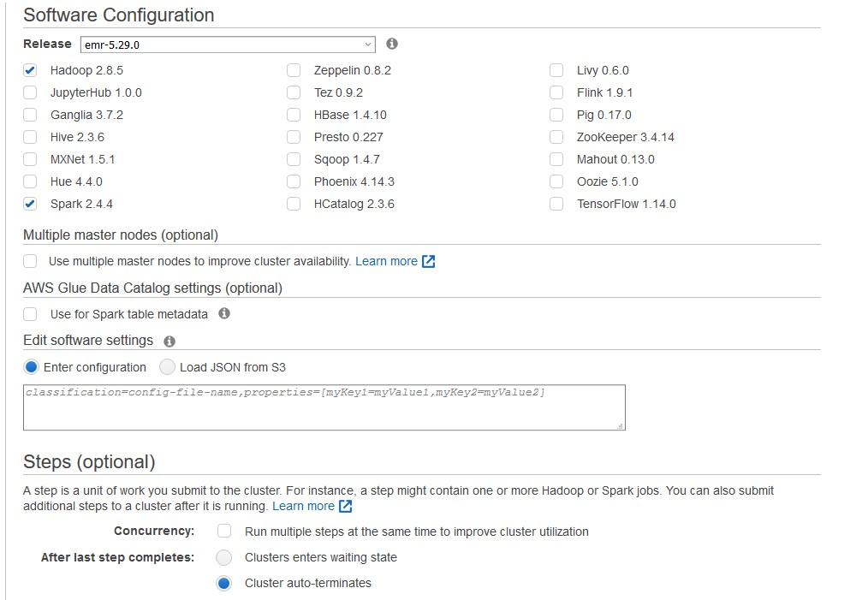Viewport: 868px width, 600px height.
Task: Check the Livy 0.6.0 checkbox
Action: point(556,70)
